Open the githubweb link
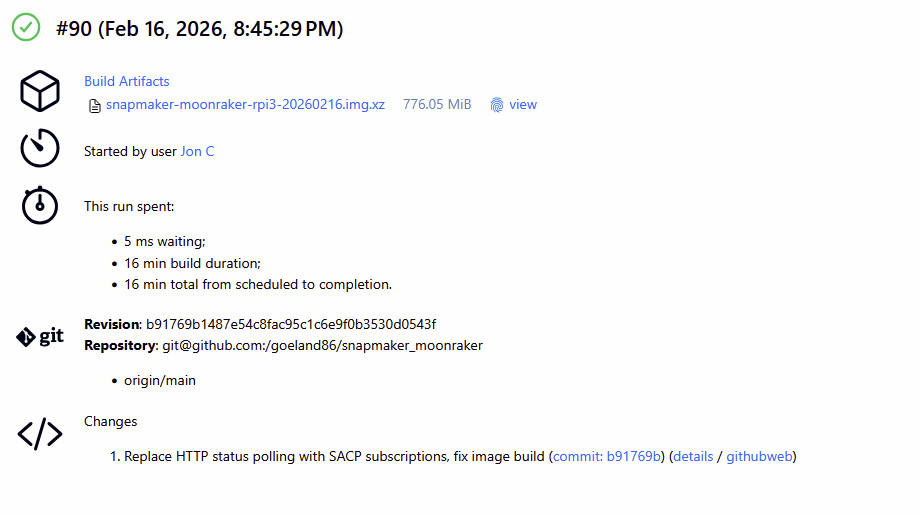This screenshot has width=919, height=517. click(x=759, y=456)
